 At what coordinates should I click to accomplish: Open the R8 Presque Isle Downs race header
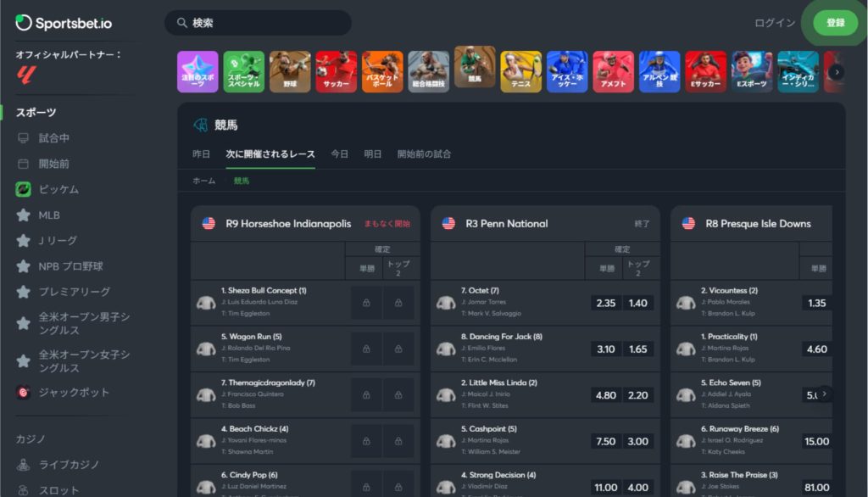pyautogui.click(x=752, y=223)
